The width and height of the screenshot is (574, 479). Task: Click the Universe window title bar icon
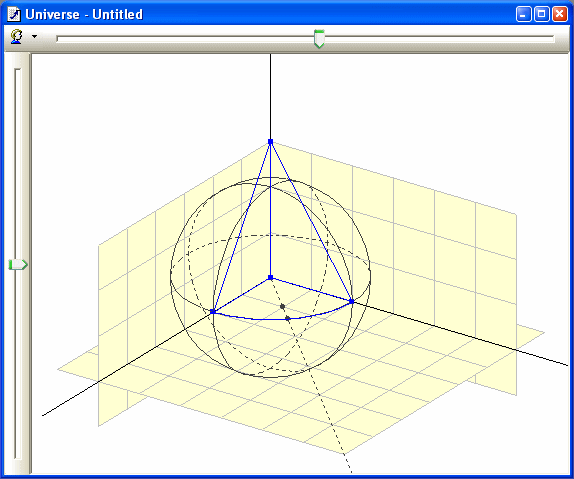coord(14,15)
